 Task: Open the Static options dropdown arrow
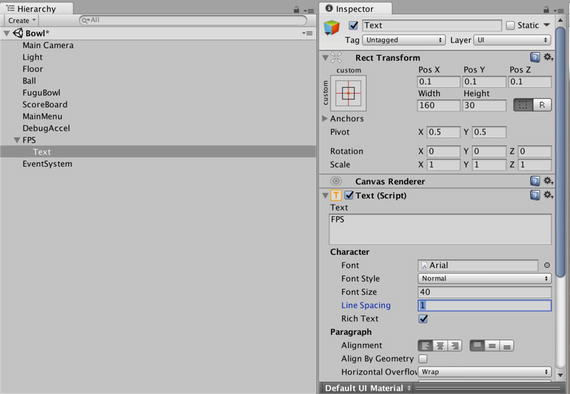[547, 25]
